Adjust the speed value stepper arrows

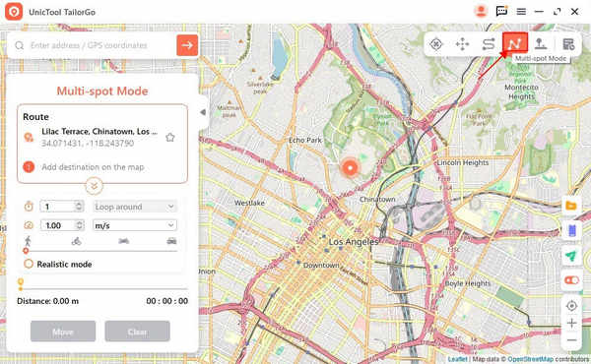pos(79,225)
